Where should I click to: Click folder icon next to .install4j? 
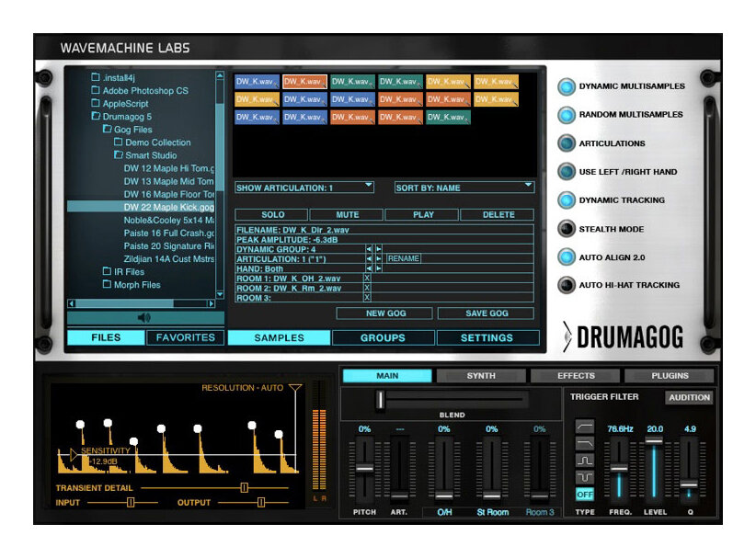(x=96, y=77)
